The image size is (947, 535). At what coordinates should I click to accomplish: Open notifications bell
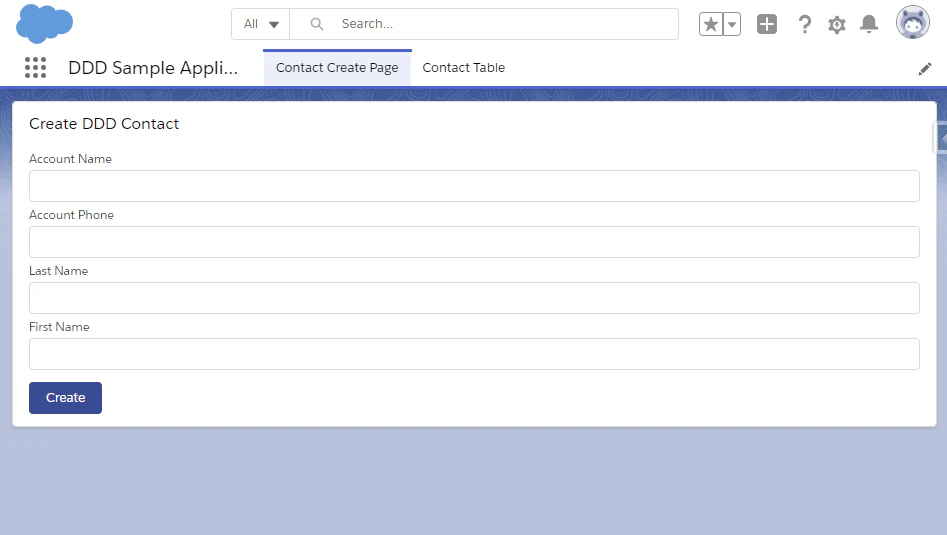point(869,24)
